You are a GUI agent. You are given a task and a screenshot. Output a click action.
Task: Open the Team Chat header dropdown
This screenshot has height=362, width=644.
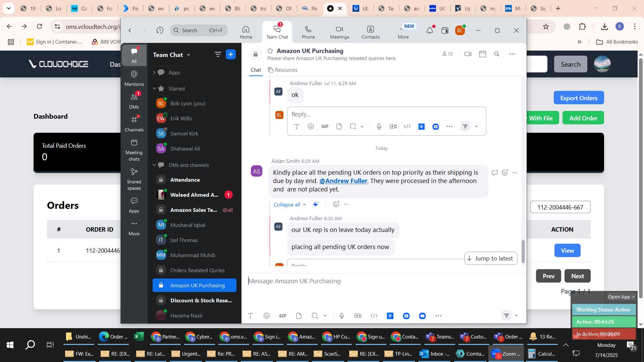[x=189, y=55]
